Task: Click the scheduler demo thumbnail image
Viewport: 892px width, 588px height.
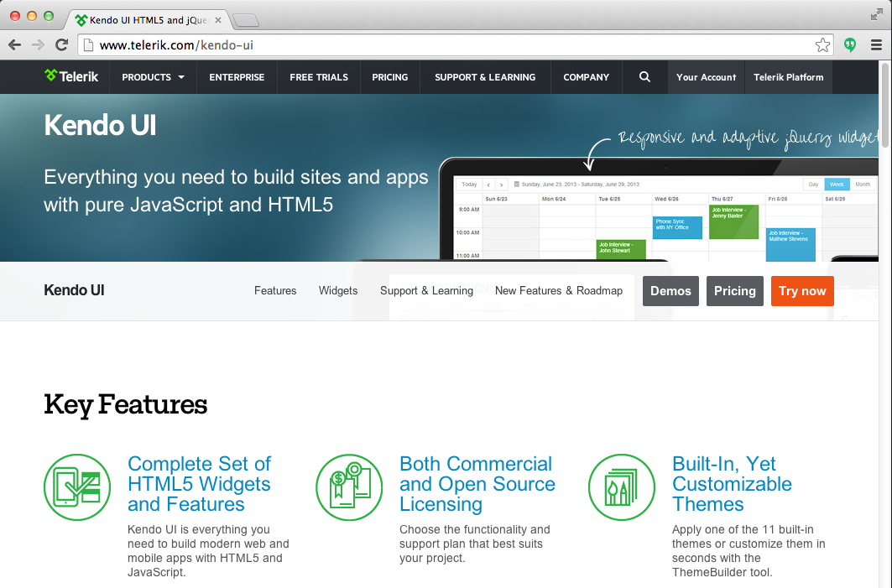Action: [659, 211]
